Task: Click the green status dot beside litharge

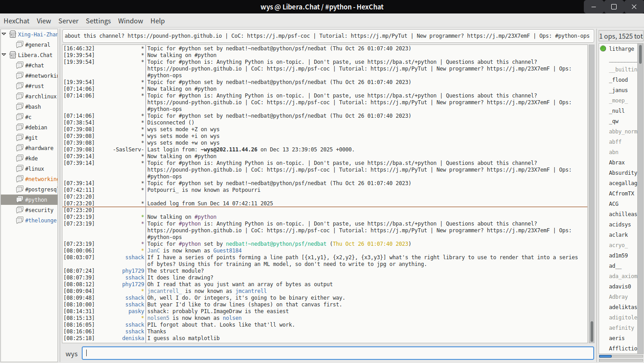Action: pos(603,49)
